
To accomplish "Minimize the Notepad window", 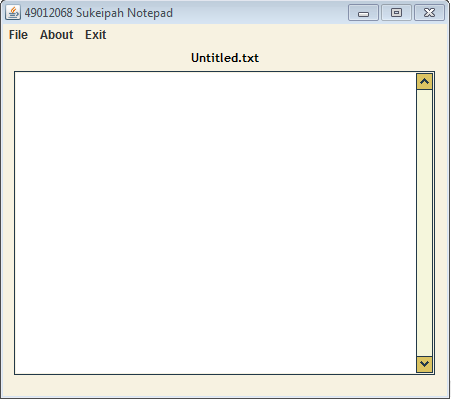I will [x=363, y=13].
